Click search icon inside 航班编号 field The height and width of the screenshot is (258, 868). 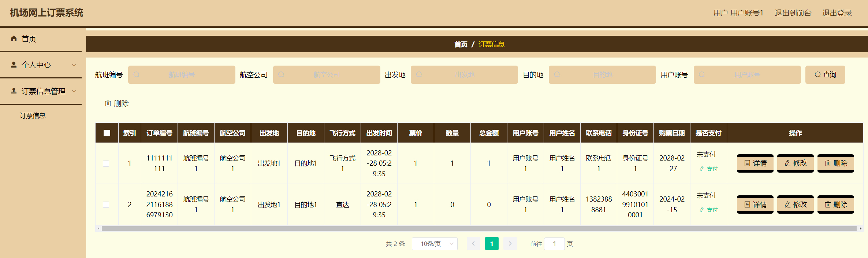pyautogui.click(x=137, y=75)
